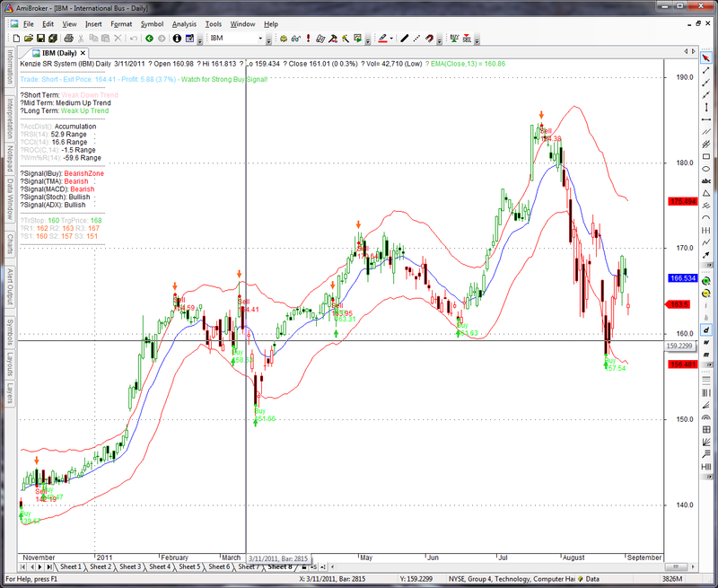
Task: Click the green Back navigation arrow
Action: (149, 39)
